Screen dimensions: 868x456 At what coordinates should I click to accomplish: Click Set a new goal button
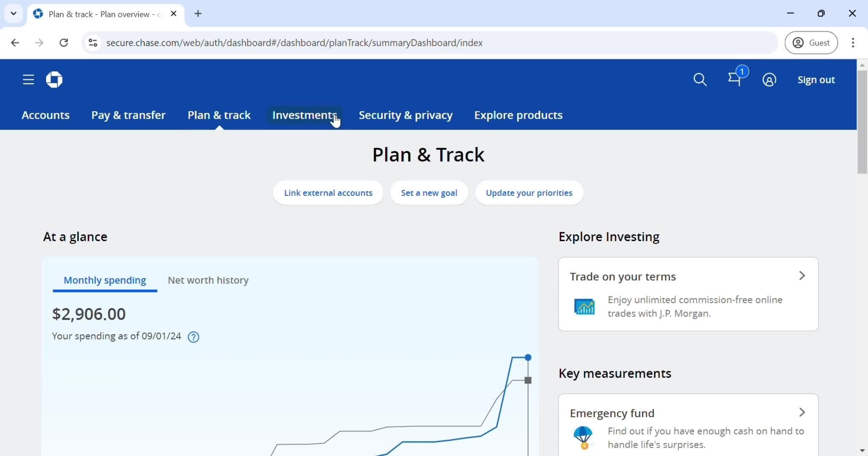(x=429, y=192)
